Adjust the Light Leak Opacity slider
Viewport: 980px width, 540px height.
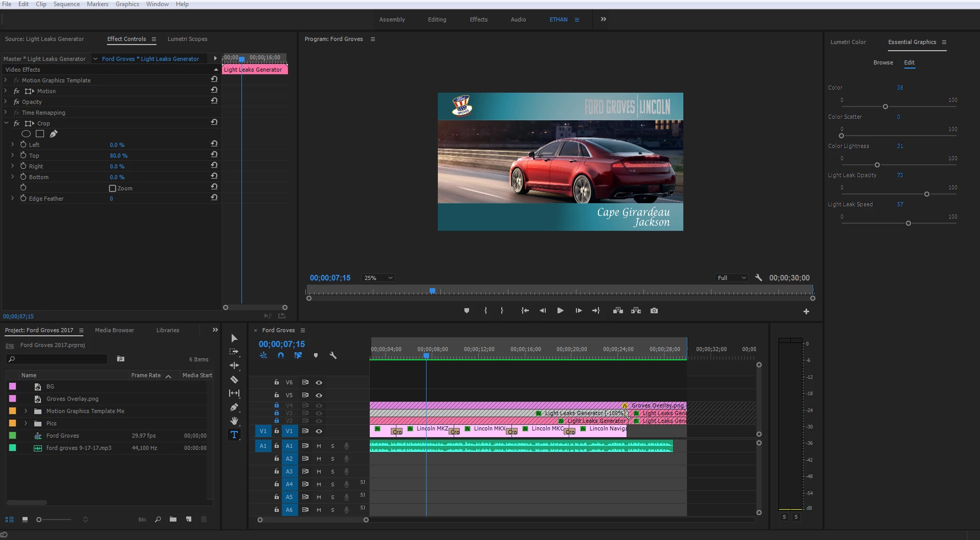[926, 194]
